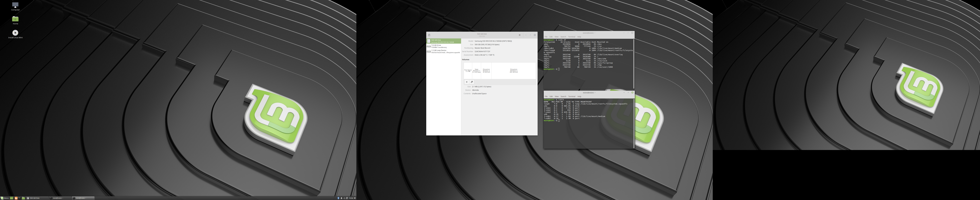
Task: Click the create partition plus button
Action: (467, 82)
